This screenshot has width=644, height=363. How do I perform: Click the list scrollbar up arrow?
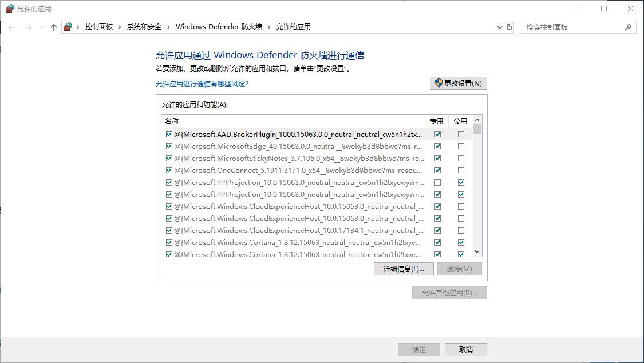(477, 120)
